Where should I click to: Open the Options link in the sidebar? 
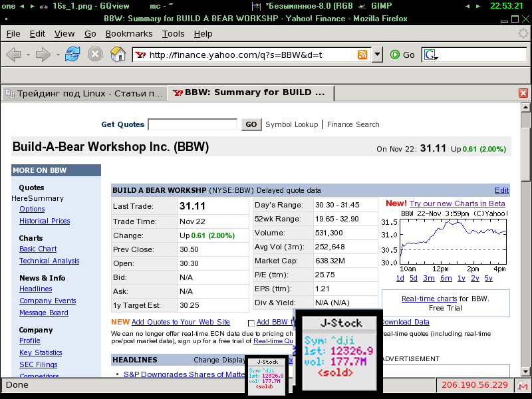click(x=32, y=209)
